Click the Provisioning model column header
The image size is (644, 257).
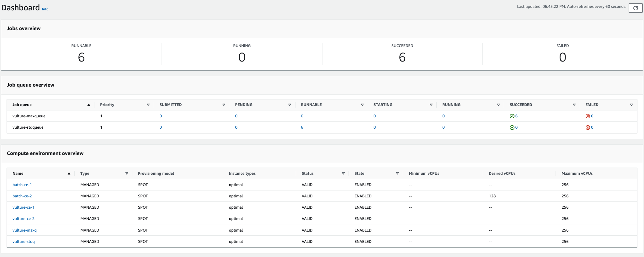click(x=156, y=174)
